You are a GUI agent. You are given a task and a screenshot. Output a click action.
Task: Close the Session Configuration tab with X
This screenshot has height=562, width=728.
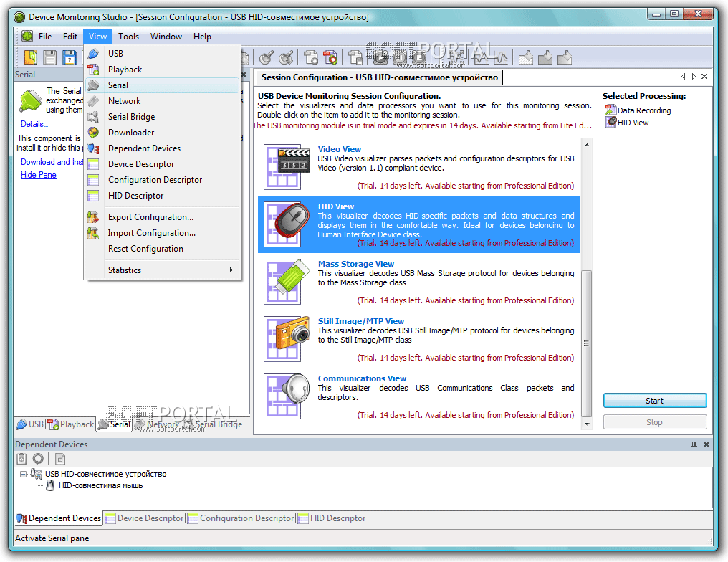[x=704, y=77]
